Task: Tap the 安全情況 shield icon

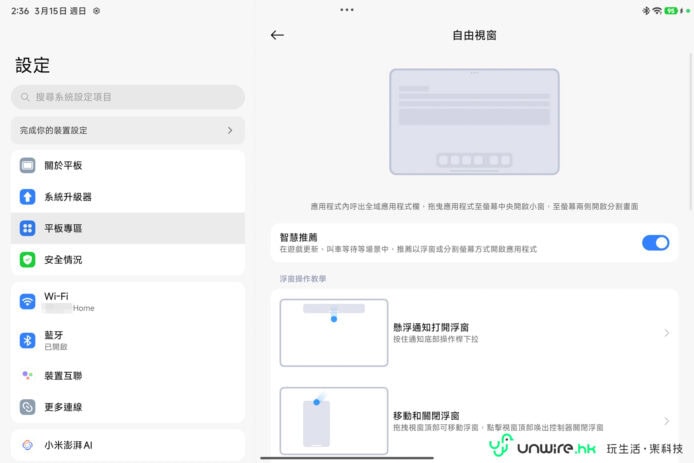Action: point(28,259)
